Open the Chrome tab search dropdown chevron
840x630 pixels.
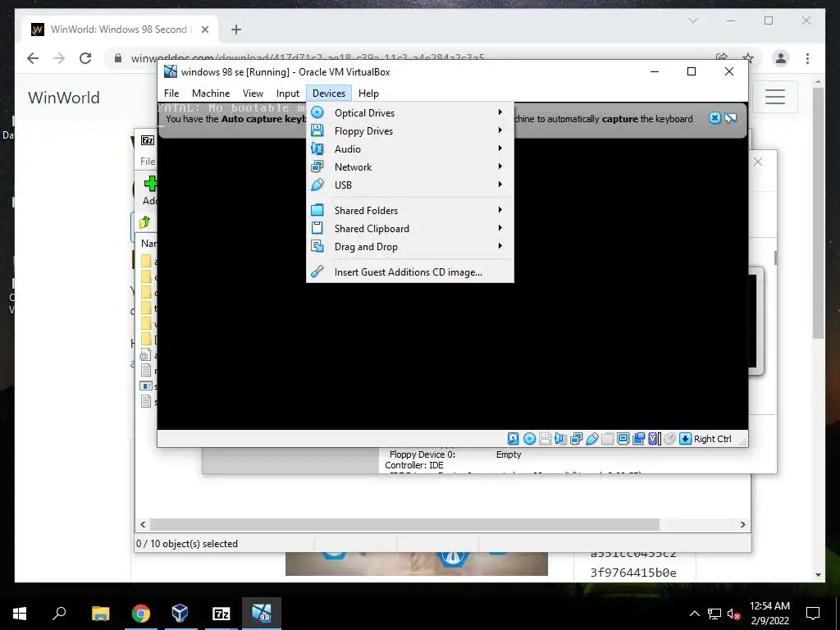click(x=692, y=21)
